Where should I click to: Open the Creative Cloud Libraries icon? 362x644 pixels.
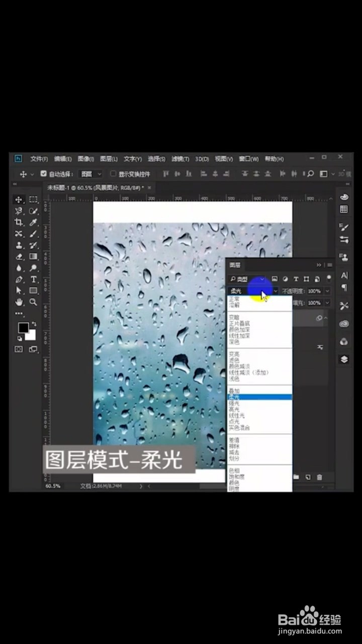point(344,324)
